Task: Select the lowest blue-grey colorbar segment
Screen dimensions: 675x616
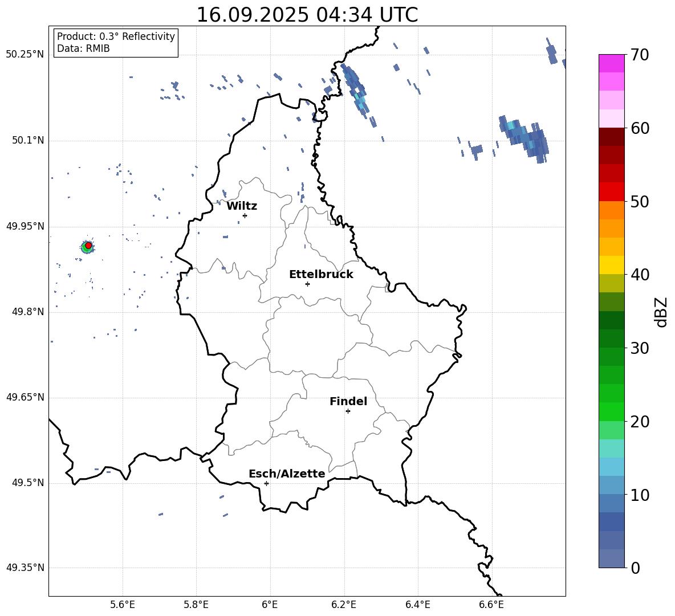Action: (612, 558)
